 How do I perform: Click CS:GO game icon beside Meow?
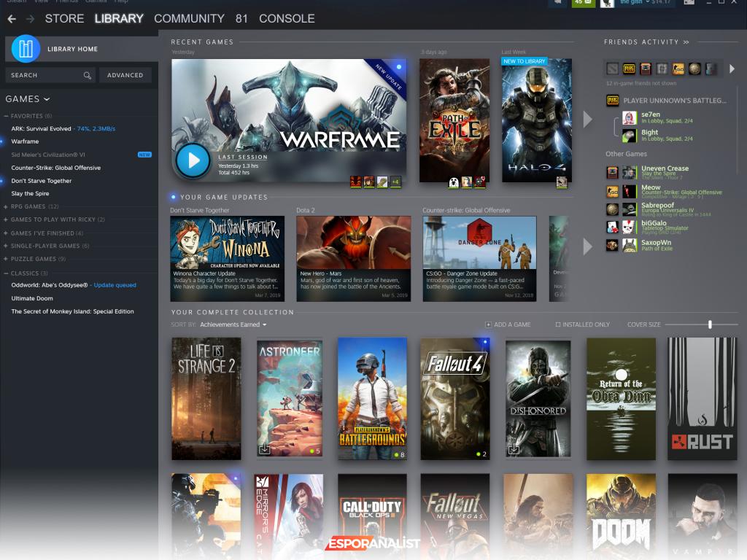(x=612, y=192)
